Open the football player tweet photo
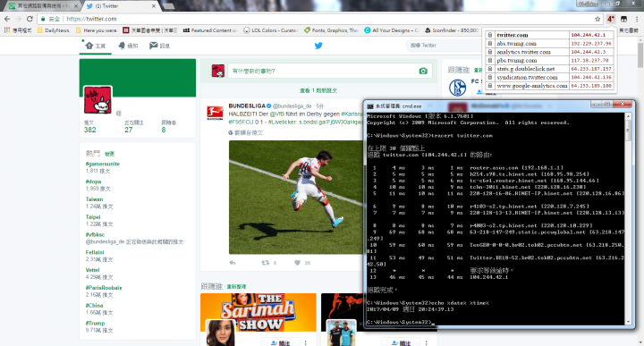The height and width of the screenshot is (346, 644). tap(296, 197)
